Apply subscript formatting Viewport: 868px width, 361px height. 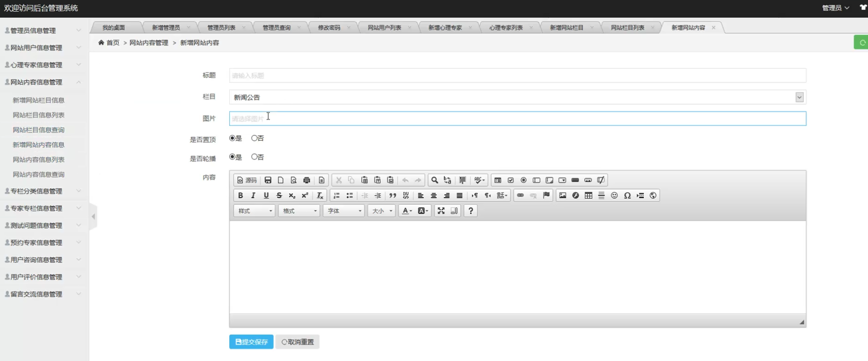(292, 195)
